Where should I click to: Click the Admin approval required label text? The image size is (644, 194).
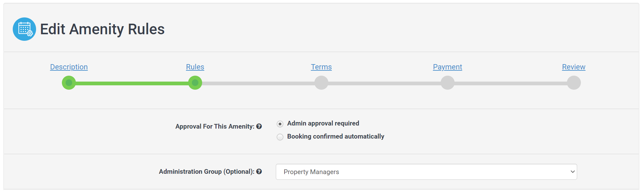[x=323, y=123]
